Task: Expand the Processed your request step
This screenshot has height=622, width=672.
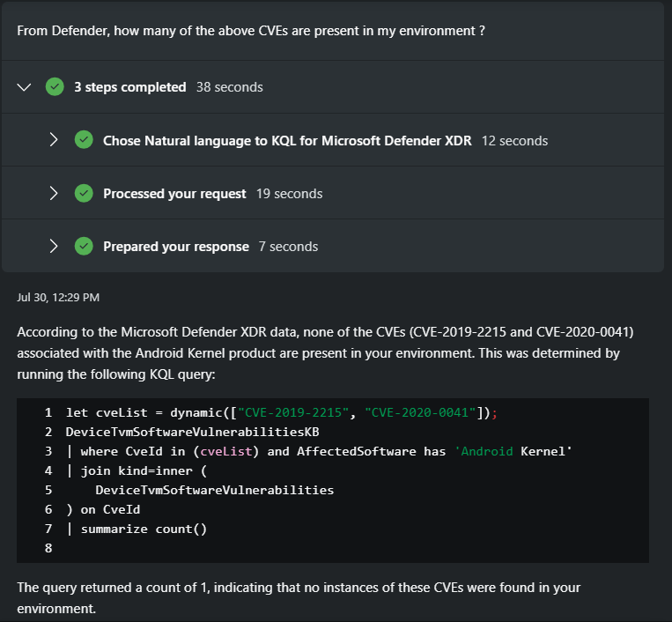Action: pos(54,193)
